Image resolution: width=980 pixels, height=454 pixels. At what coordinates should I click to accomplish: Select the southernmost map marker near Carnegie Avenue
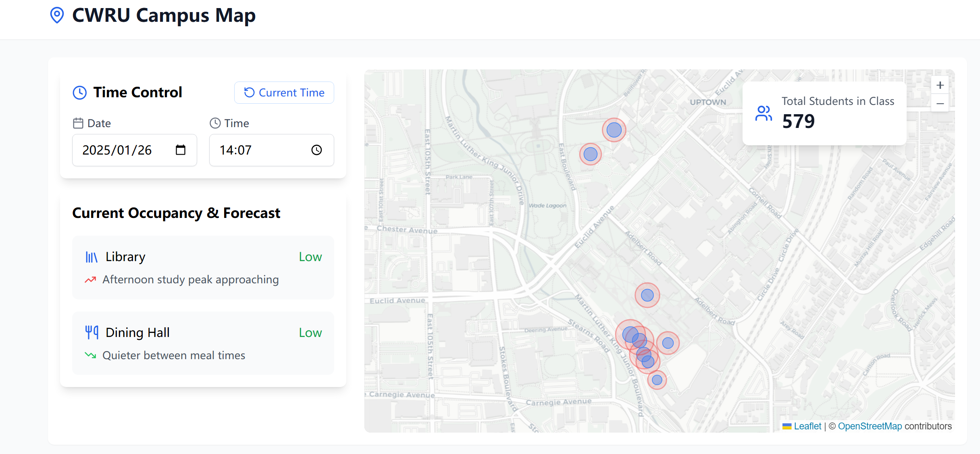pos(656,380)
